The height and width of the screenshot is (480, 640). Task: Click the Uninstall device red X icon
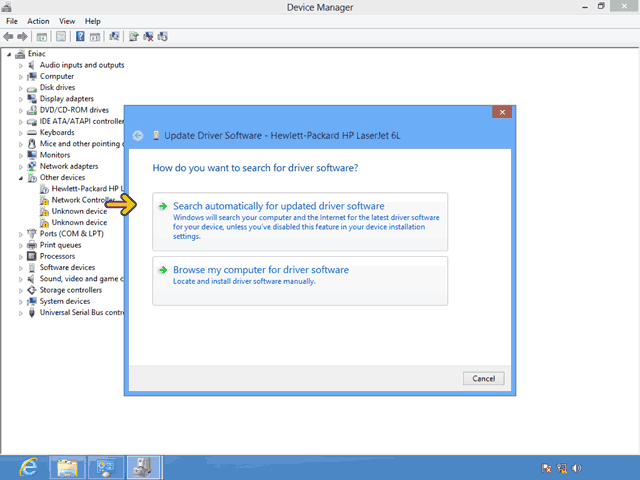pyautogui.click(x=148, y=37)
